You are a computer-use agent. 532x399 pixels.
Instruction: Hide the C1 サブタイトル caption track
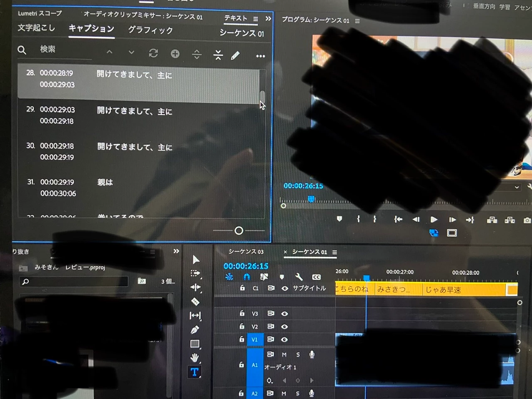click(x=285, y=288)
